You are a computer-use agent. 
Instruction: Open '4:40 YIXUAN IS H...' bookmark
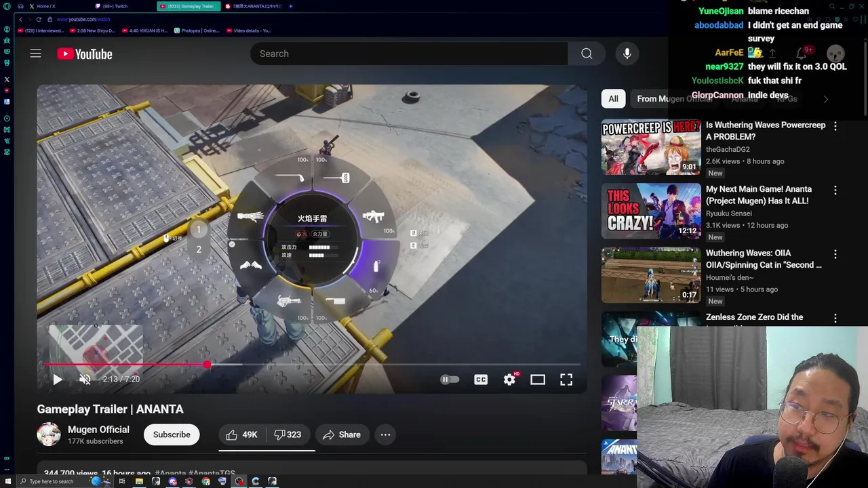click(146, 30)
